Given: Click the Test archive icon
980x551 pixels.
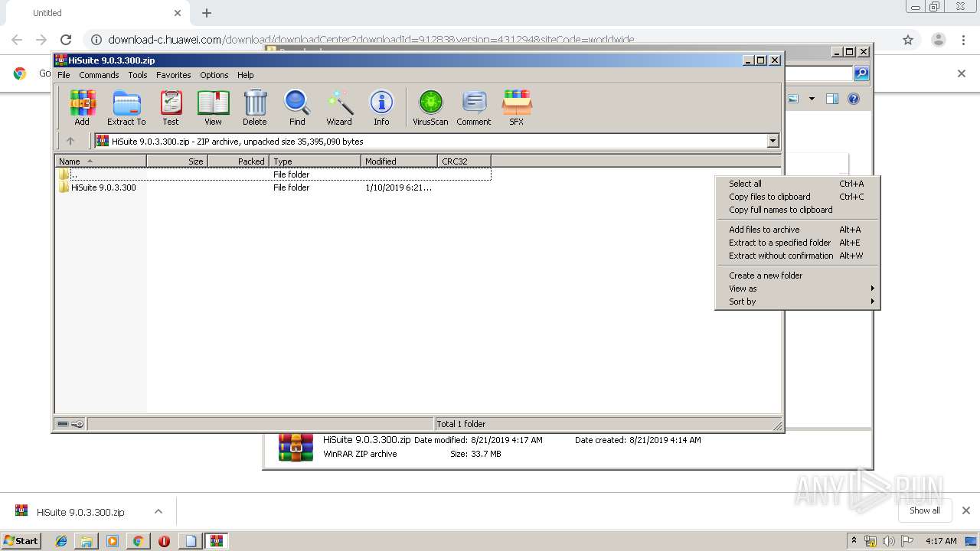Looking at the screenshot, I should click(x=171, y=107).
